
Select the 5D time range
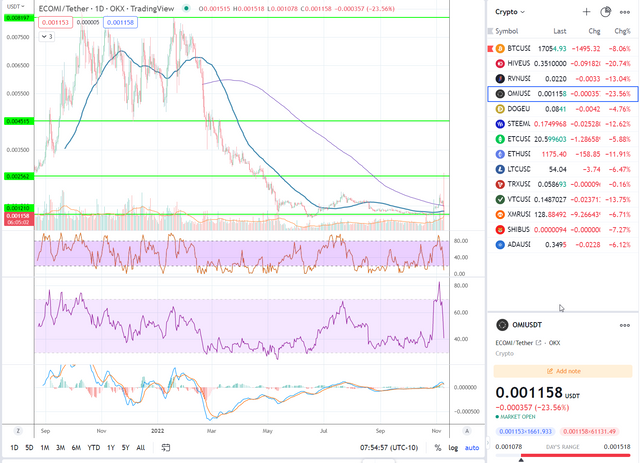point(29,448)
